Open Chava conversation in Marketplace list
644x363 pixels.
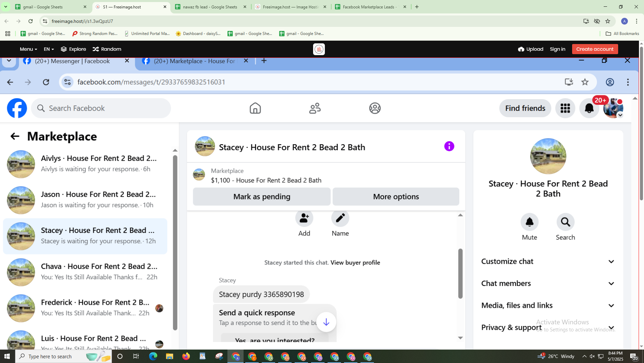pyautogui.click(x=85, y=272)
